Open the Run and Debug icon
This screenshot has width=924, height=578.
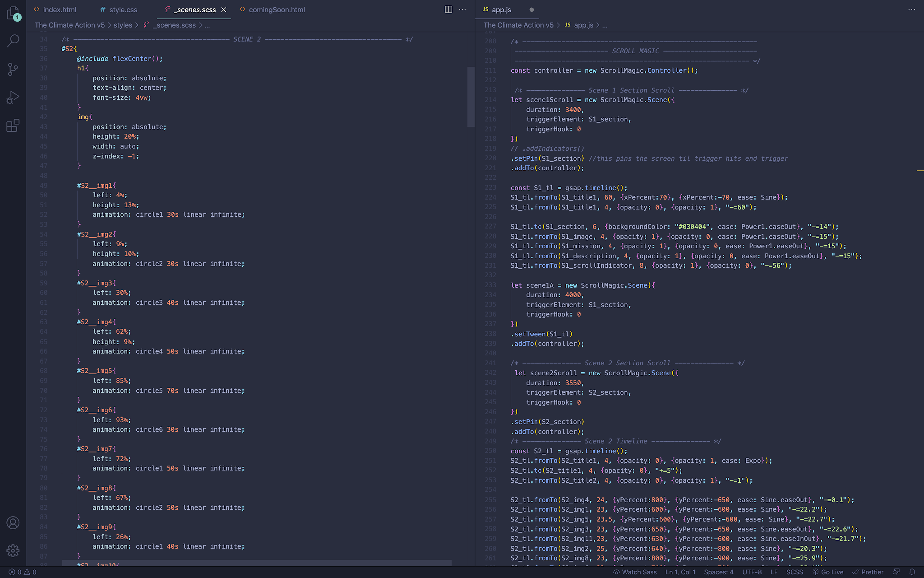tap(13, 97)
